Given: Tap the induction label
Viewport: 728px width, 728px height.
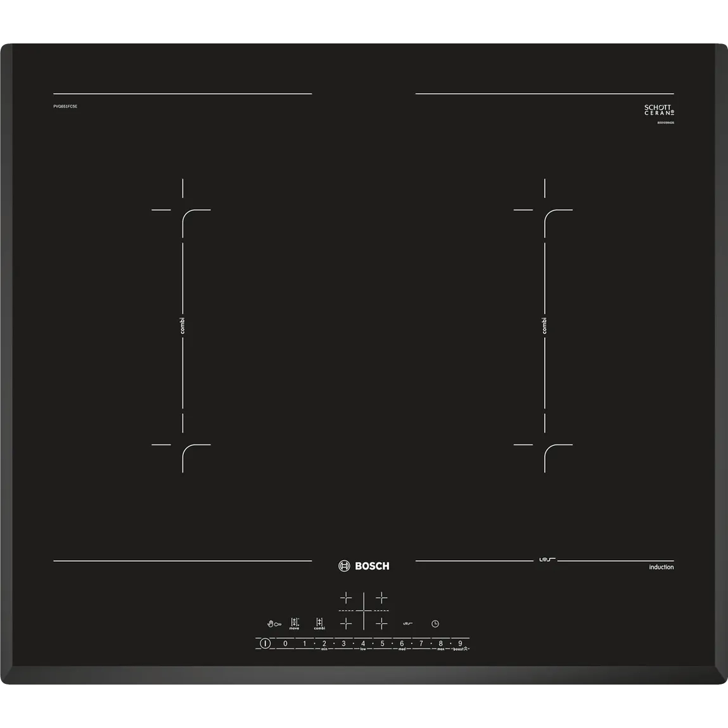Looking at the screenshot, I should coord(661,566).
